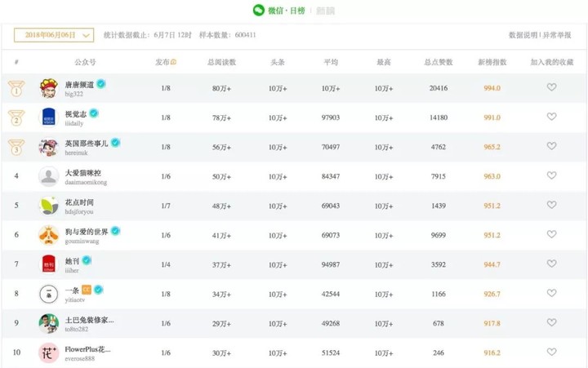This screenshot has width=588, height=368.
Task: Open the 视觉志 account name link
Action: [76, 114]
